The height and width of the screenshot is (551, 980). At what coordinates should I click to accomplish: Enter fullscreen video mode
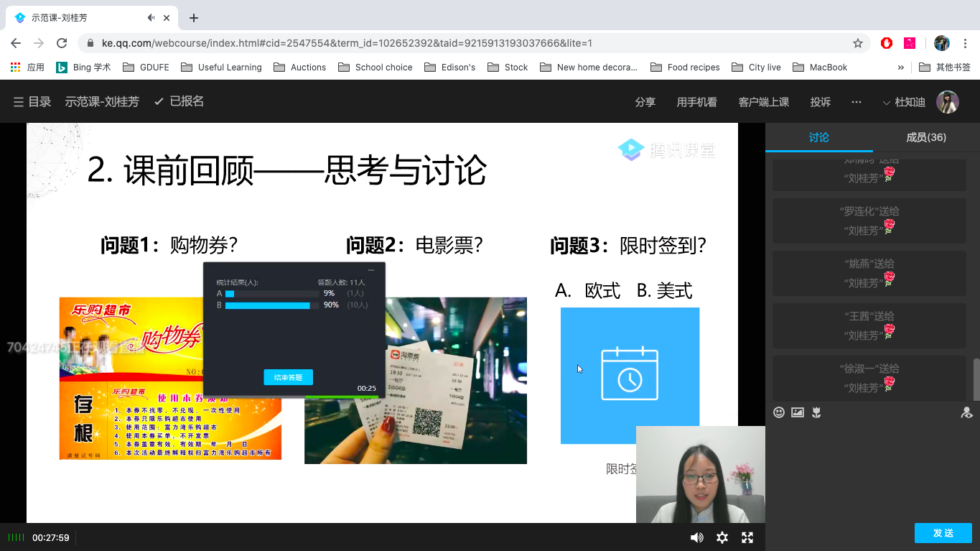coord(747,537)
